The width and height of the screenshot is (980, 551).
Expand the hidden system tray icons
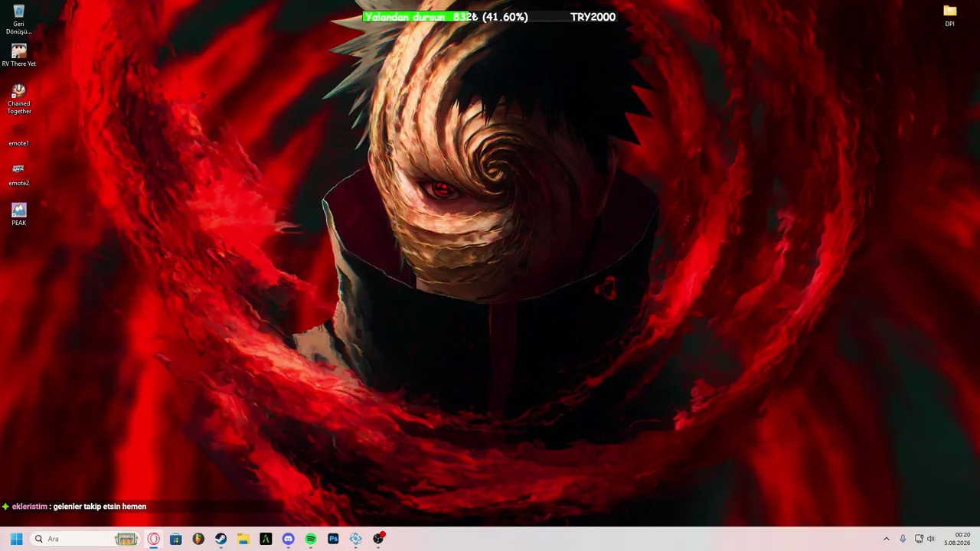(887, 539)
